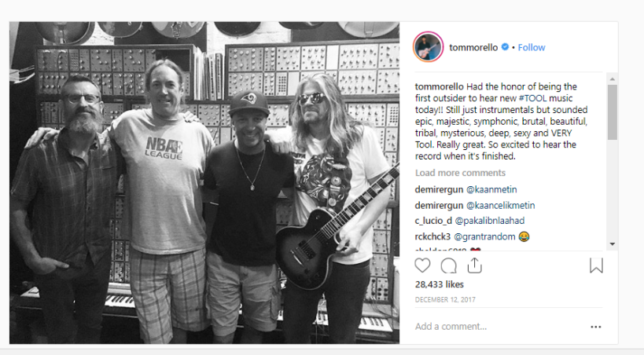This screenshot has width=644, height=355.
Task: Open the tommorello username in header
Action: point(473,48)
